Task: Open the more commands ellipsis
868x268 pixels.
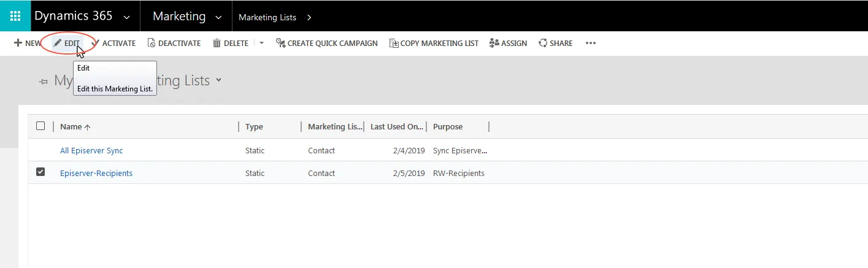Action: [591, 43]
